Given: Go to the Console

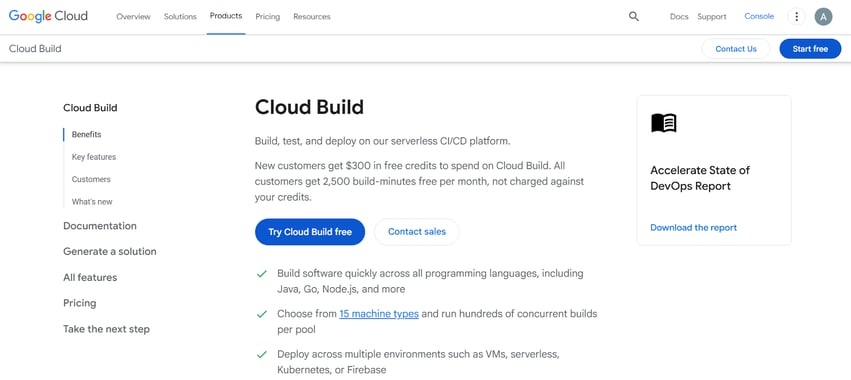Looking at the screenshot, I should [759, 16].
